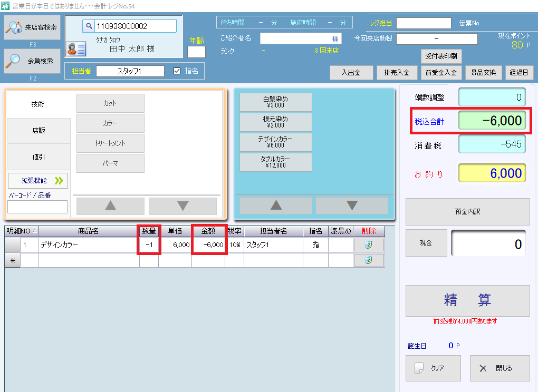Click the クリア button
The image size is (538, 392).
point(433,368)
